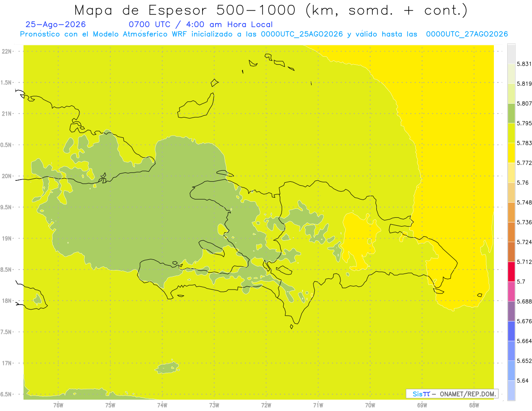Screen dimensions: 532x411
Task: Click the '21N' latitude label
Action: pyautogui.click(x=7, y=114)
